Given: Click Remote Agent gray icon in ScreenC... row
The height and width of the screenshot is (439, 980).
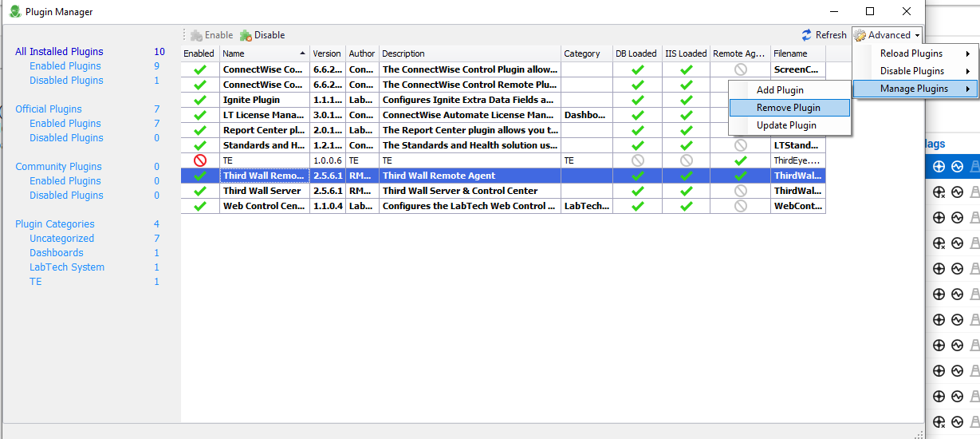Looking at the screenshot, I should click(x=740, y=70).
